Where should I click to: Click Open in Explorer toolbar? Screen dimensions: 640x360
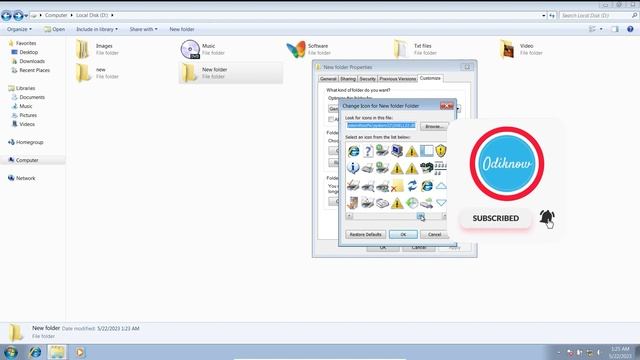tap(54, 29)
